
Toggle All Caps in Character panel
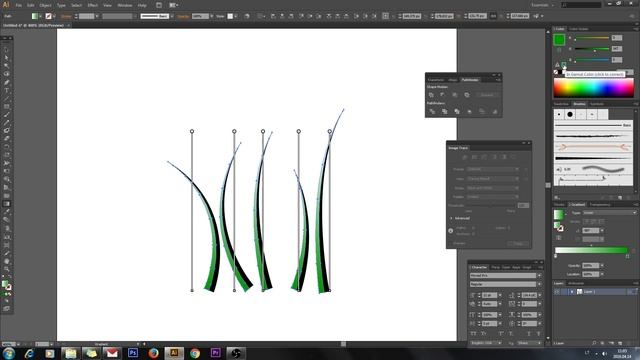pyautogui.click(x=474, y=333)
